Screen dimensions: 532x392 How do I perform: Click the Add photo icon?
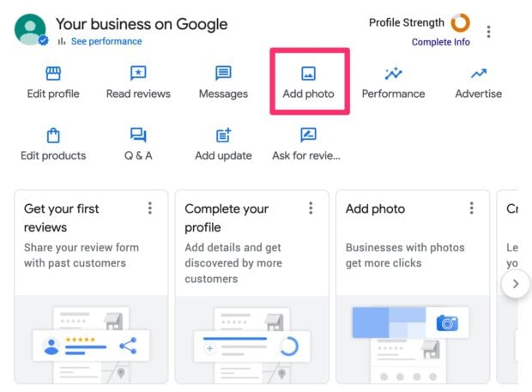click(308, 74)
